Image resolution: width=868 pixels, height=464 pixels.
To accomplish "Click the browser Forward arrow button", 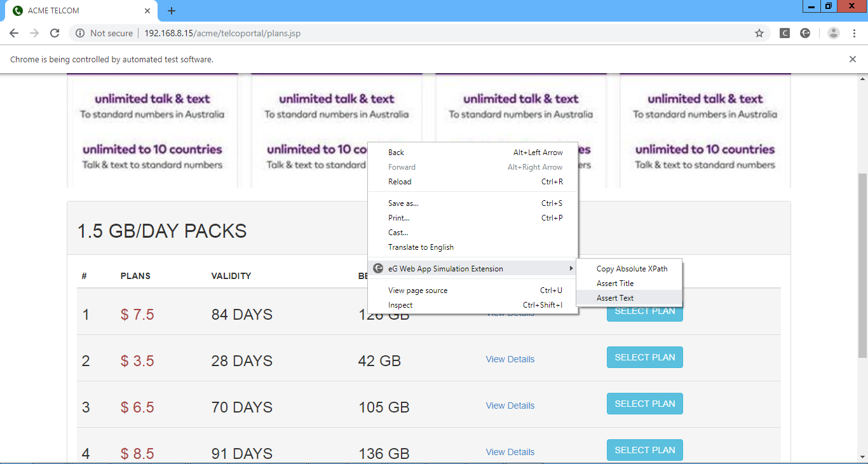I will [x=34, y=33].
